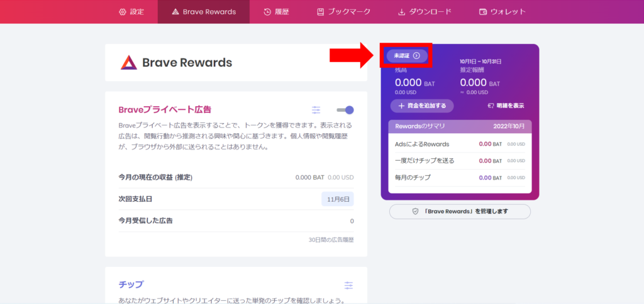Click the 次回支払日 label

pos(135,199)
